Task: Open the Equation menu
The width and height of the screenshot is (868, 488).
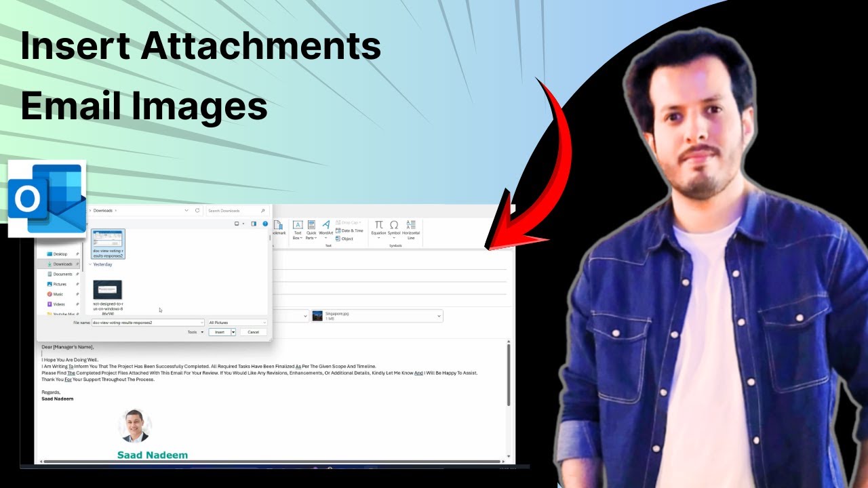Action: [378, 228]
